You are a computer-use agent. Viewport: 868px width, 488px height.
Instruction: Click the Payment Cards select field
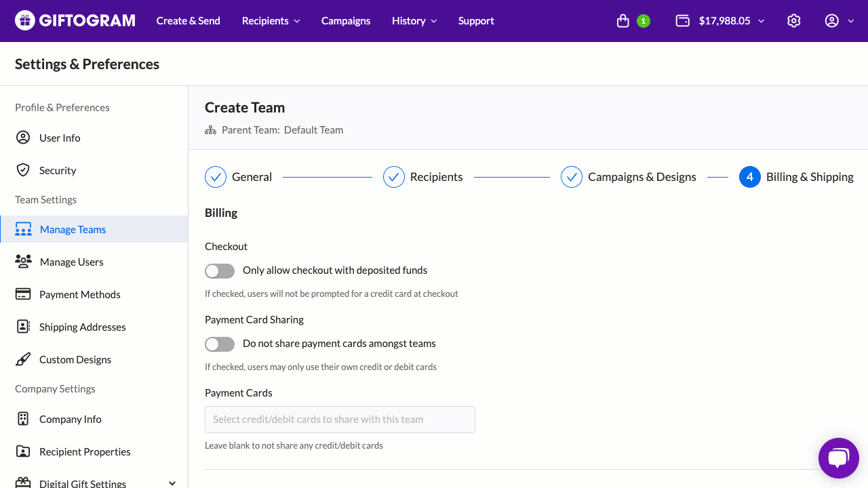coord(340,420)
